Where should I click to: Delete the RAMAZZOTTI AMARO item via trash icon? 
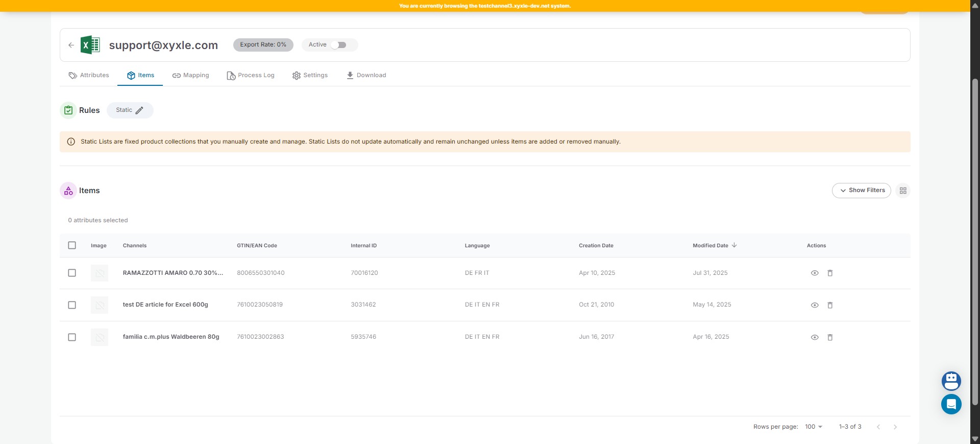coord(830,273)
